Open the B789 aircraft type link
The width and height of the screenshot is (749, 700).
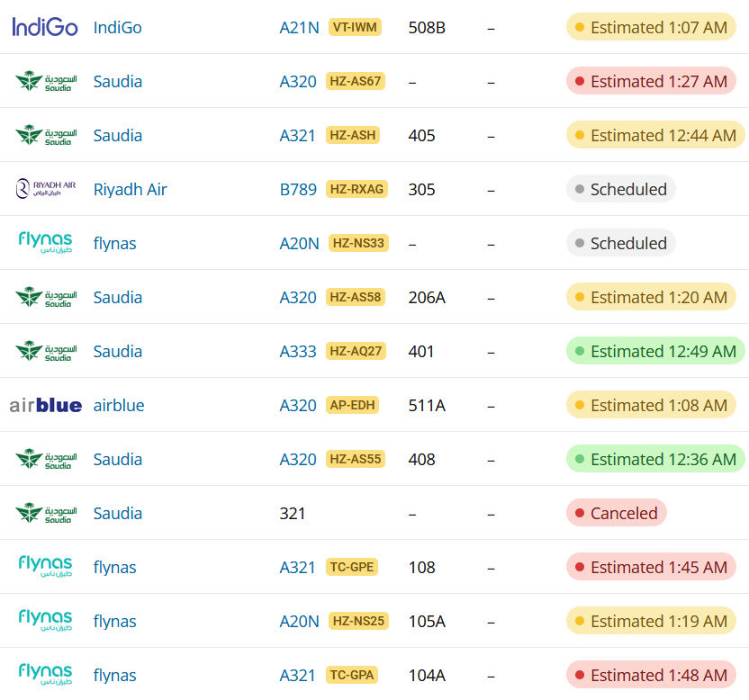[x=298, y=189]
